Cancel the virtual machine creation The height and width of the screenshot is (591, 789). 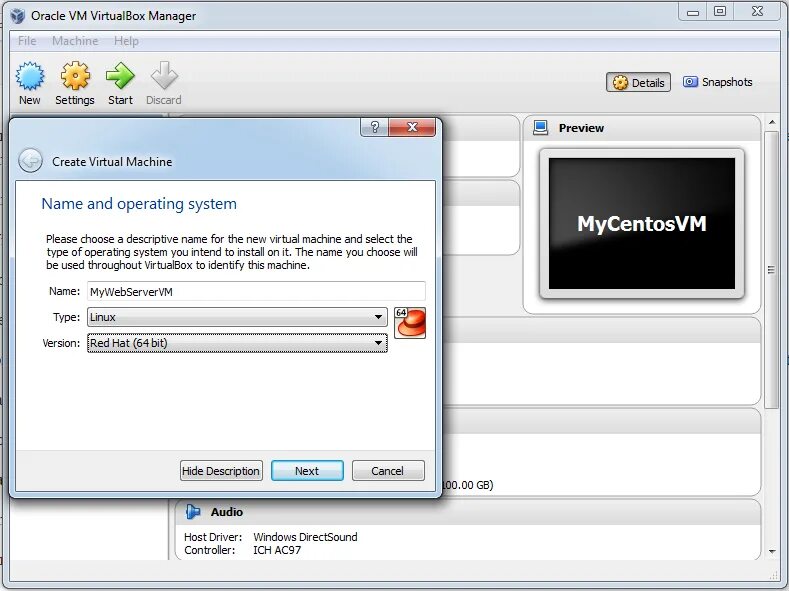click(388, 471)
